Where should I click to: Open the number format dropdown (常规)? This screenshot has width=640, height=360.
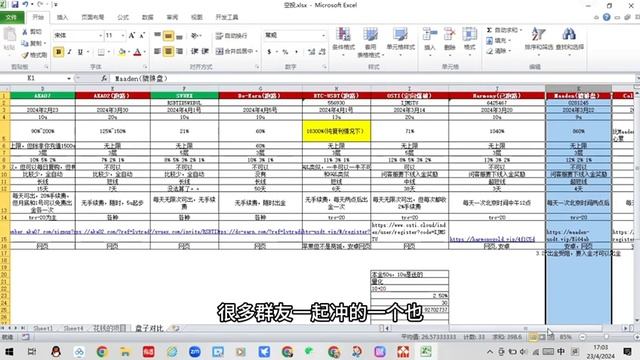(323, 36)
